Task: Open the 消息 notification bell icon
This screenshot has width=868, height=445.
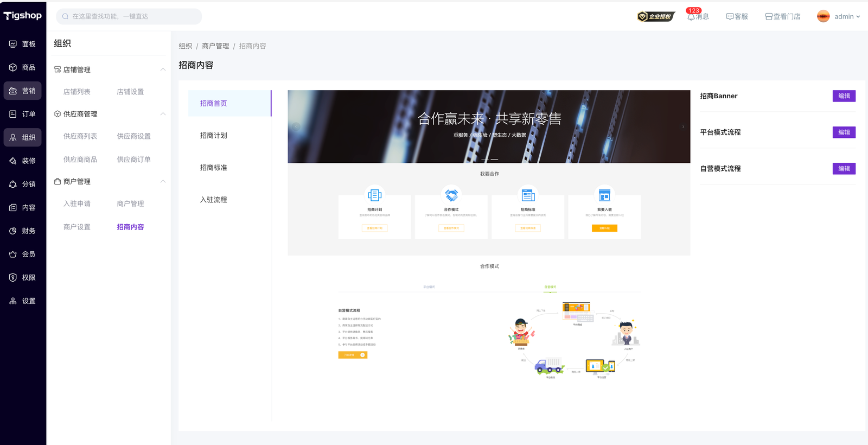Action: pyautogui.click(x=691, y=17)
